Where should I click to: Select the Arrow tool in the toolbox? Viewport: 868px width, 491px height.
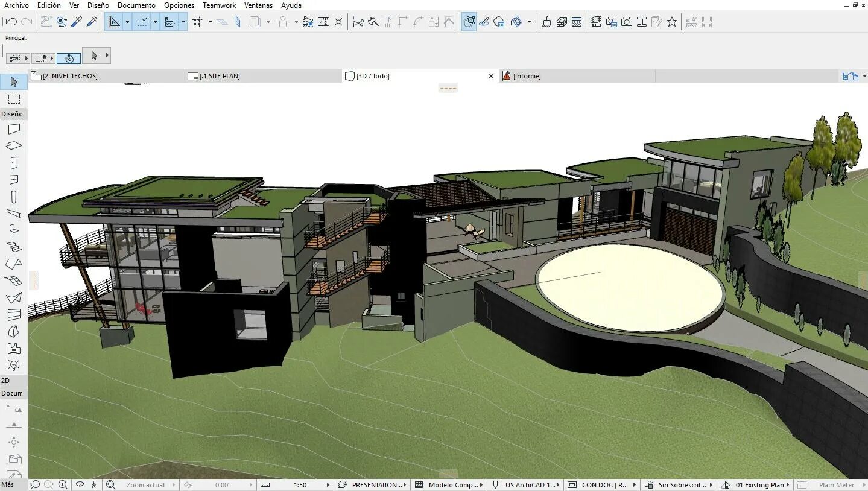14,82
